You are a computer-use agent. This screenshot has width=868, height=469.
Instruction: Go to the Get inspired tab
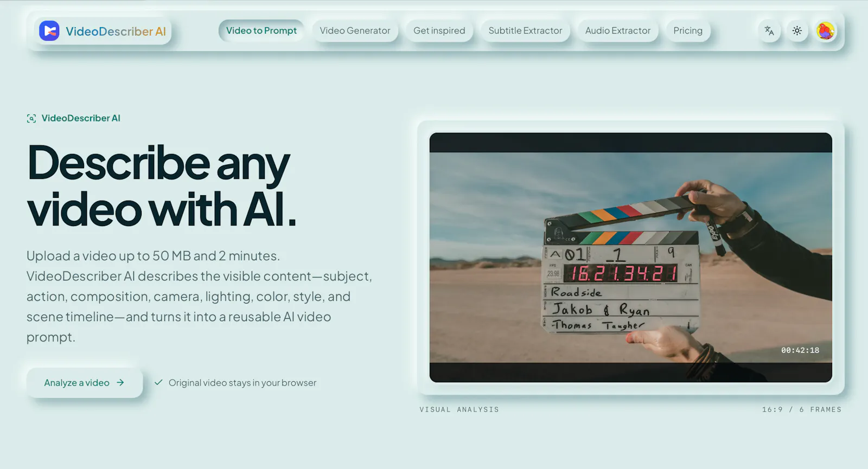[x=439, y=31]
